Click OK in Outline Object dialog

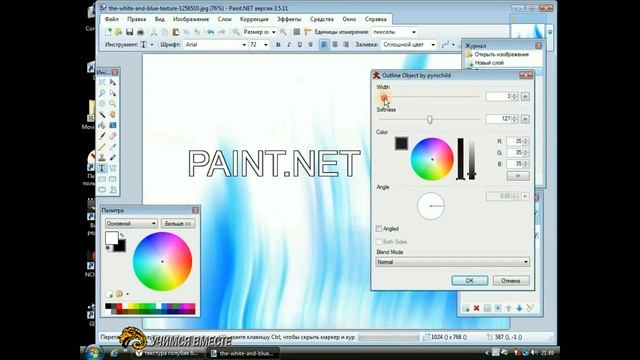tap(469, 280)
